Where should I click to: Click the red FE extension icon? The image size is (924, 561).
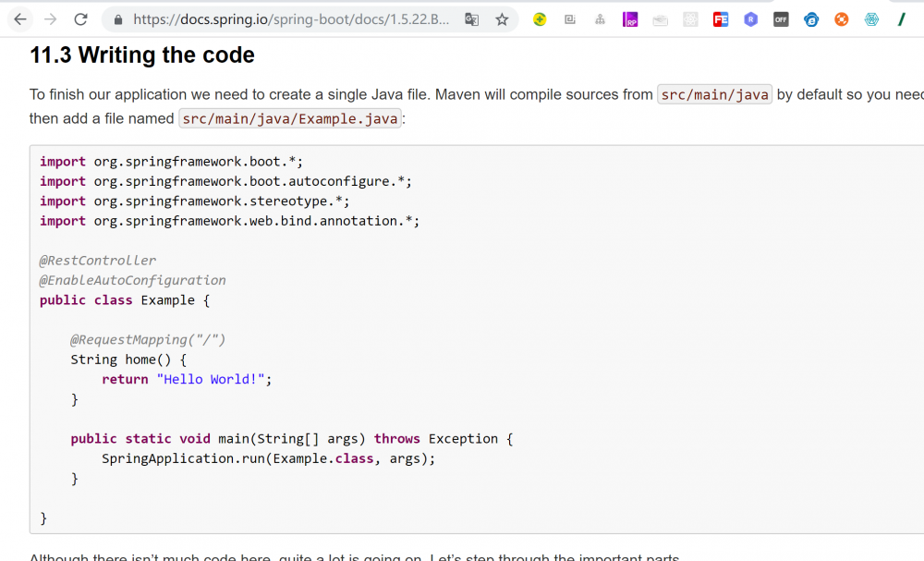(721, 19)
